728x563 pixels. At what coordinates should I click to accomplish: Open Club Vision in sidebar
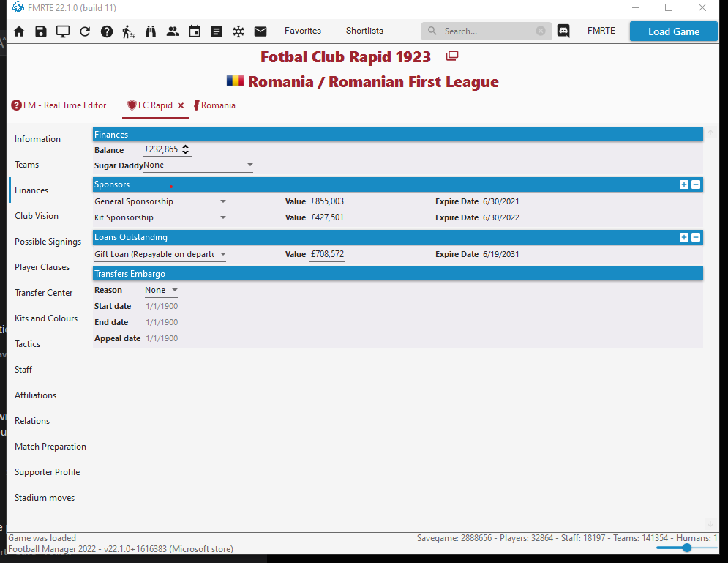37,215
